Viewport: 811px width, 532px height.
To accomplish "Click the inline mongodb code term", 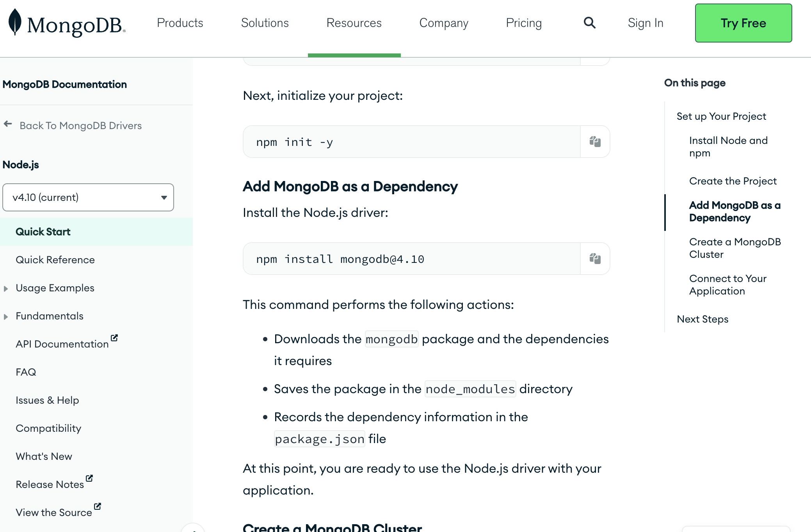I will 391,339.
